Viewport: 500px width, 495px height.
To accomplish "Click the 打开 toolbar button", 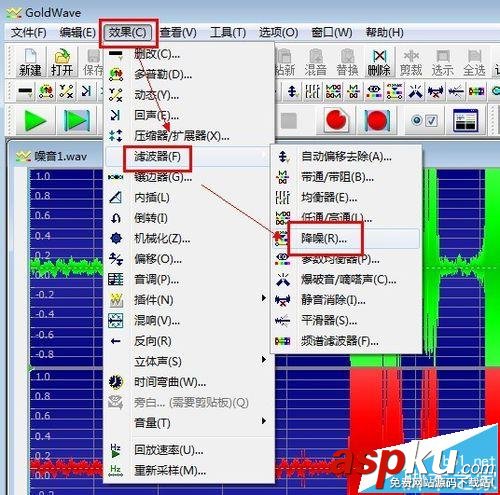I will (x=62, y=62).
